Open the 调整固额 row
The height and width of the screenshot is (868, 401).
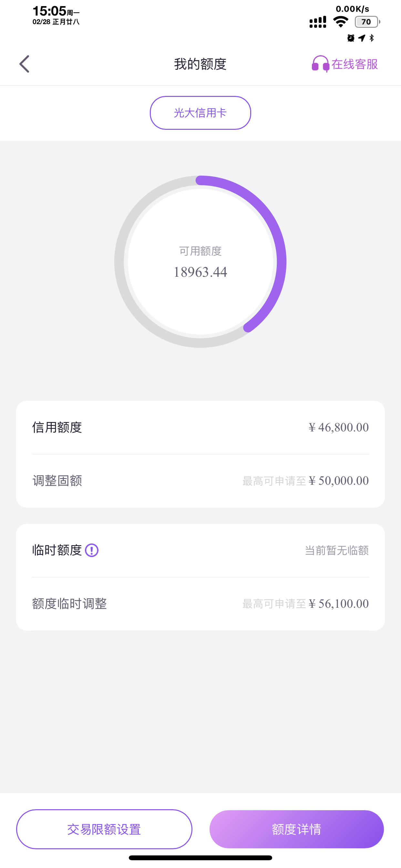pos(200,480)
